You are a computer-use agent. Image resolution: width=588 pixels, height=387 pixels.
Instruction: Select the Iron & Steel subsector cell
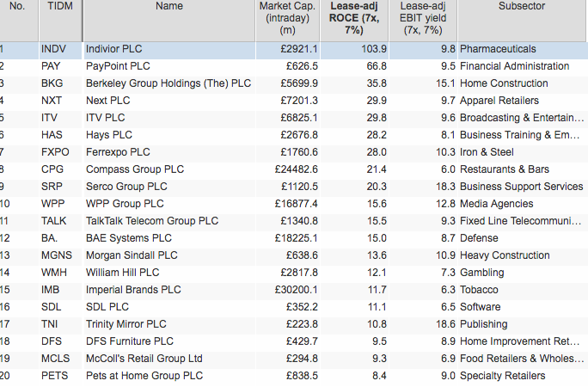click(x=487, y=152)
